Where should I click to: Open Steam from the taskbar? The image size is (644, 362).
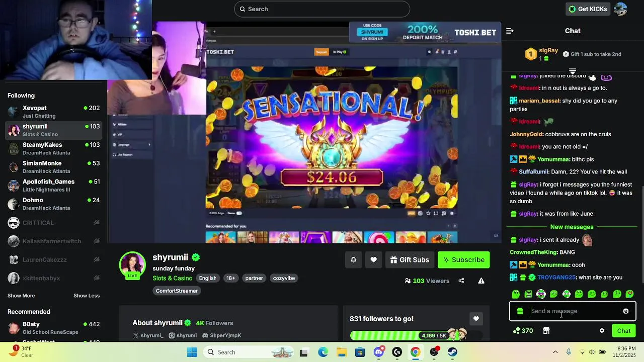(x=452, y=352)
